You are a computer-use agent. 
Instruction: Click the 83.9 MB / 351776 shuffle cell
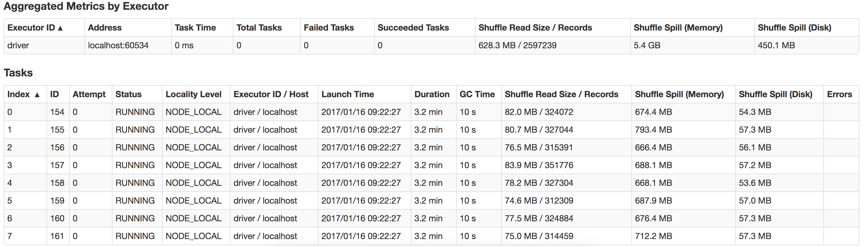pos(539,165)
